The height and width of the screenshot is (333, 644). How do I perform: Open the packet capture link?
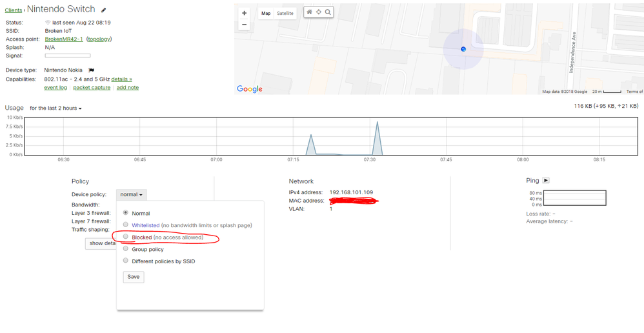[92, 88]
